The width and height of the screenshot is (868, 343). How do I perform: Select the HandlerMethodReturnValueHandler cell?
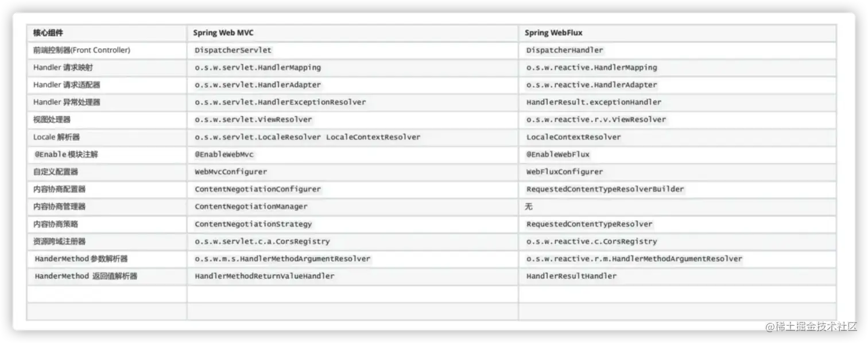pyautogui.click(x=264, y=276)
